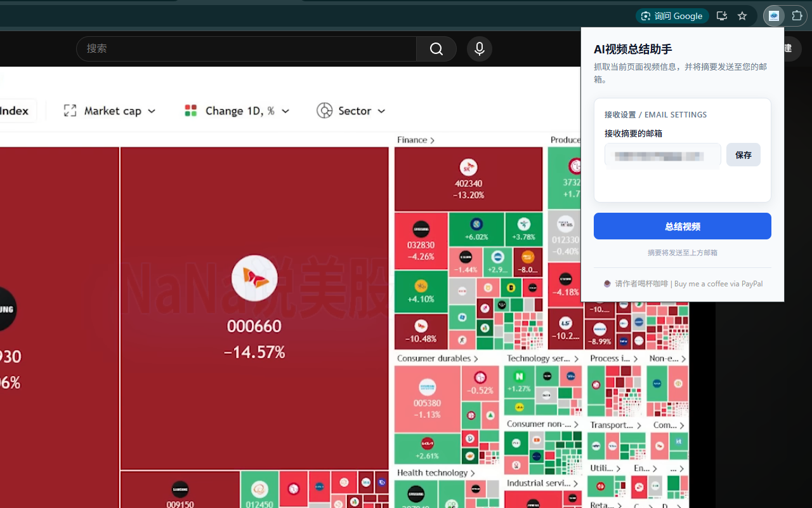Click the Index button in heatmap toolbar
812x508 pixels.
pos(15,110)
